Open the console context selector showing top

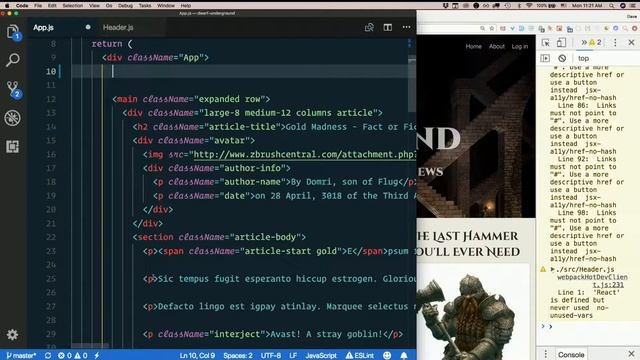point(584,58)
